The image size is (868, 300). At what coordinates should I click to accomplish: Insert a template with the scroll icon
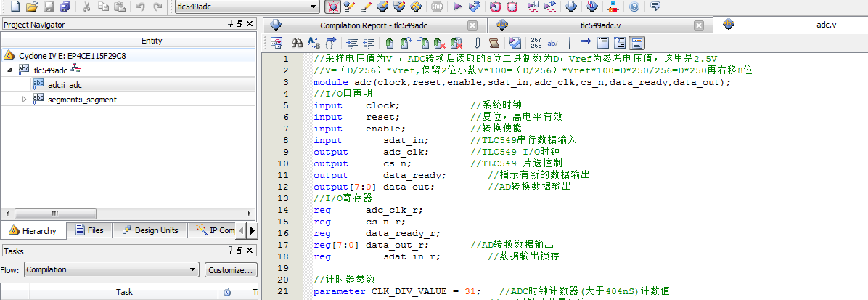click(x=494, y=43)
